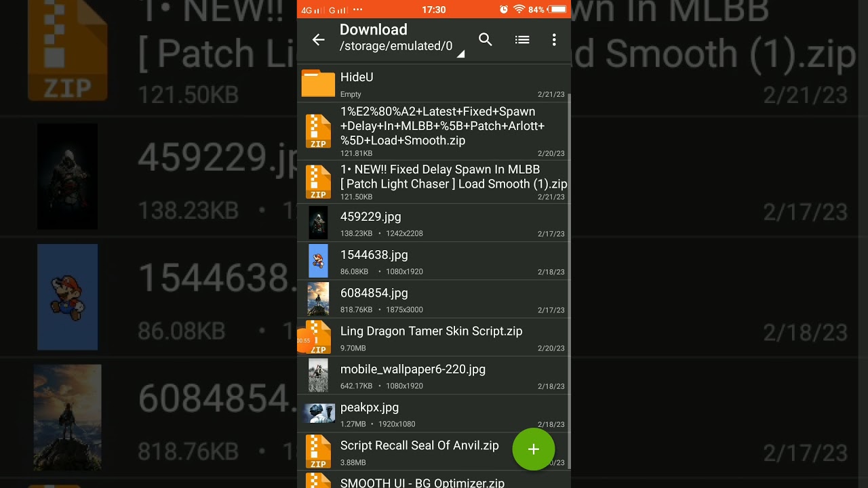The image size is (868, 488).
Task: Open the HideU folder name
Action: [x=357, y=77]
